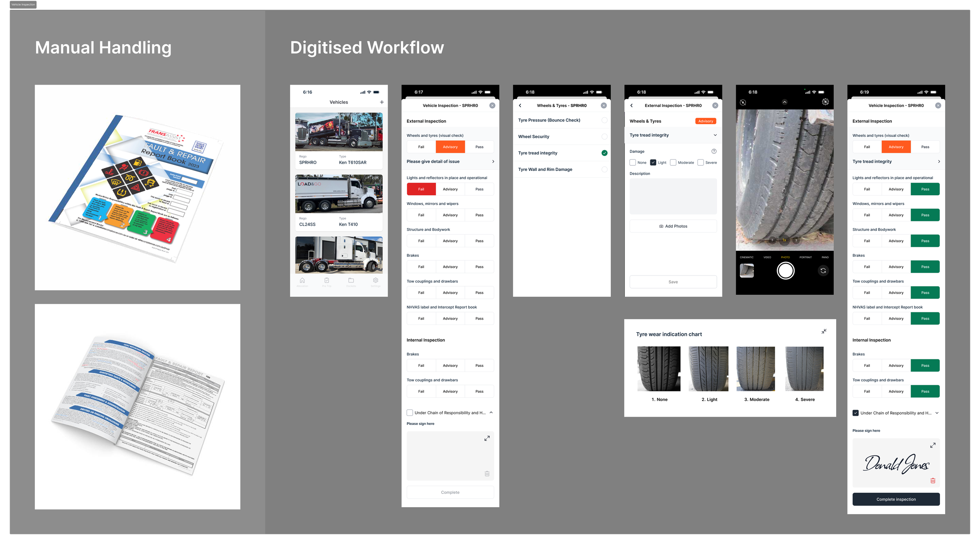Click the Add Photos button
The image size is (980, 544).
coord(673,226)
